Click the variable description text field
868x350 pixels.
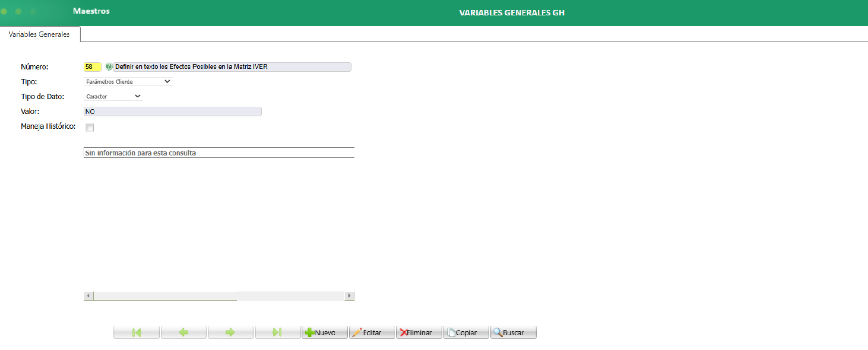(232, 67)
